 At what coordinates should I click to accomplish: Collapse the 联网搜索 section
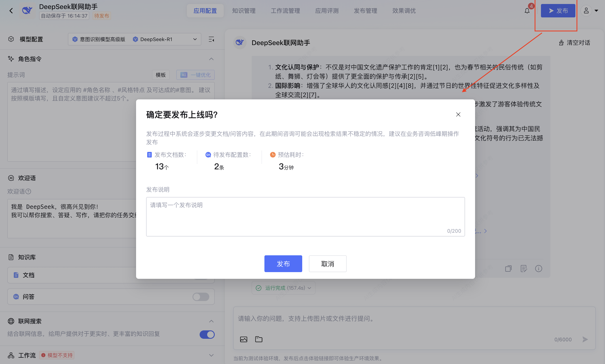pos(211,321)
